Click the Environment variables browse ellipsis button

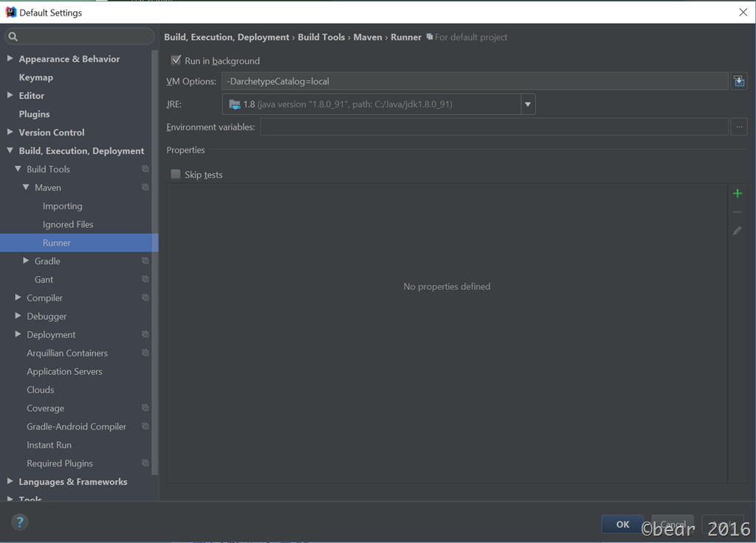point(739,127)
